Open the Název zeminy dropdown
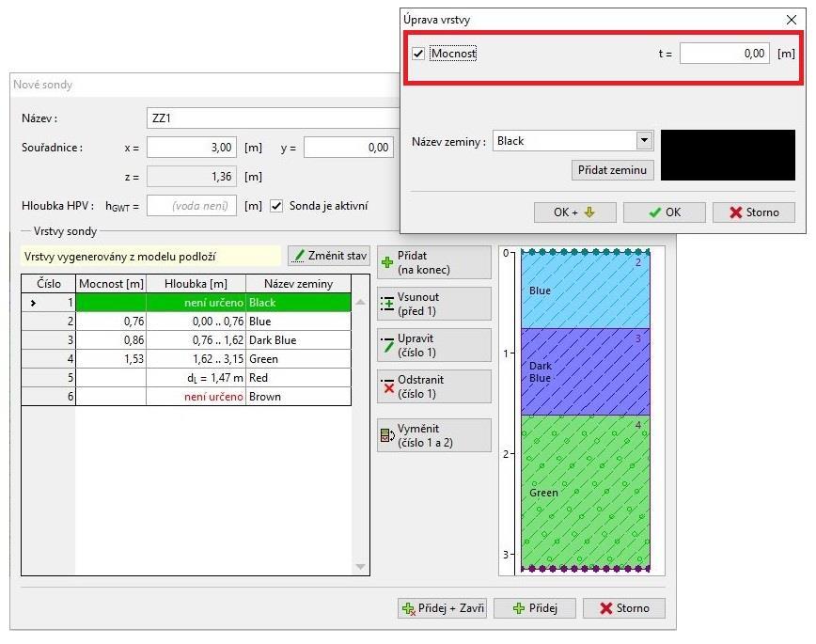Viewport: 816px width, 644px height. click(644, 141)
